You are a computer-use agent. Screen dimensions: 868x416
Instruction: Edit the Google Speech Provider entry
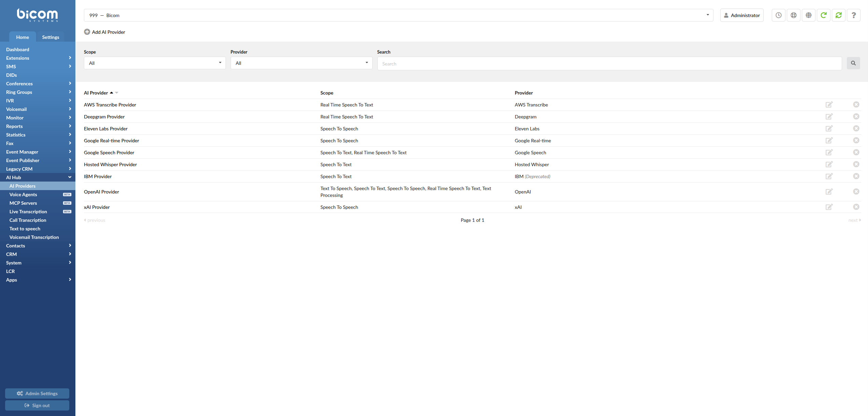tap(829, 153)
